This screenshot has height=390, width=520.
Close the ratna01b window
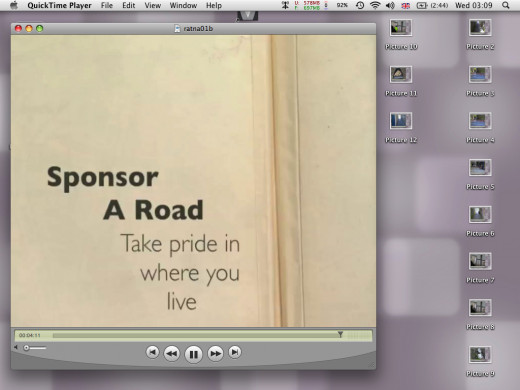click(18, 29)
